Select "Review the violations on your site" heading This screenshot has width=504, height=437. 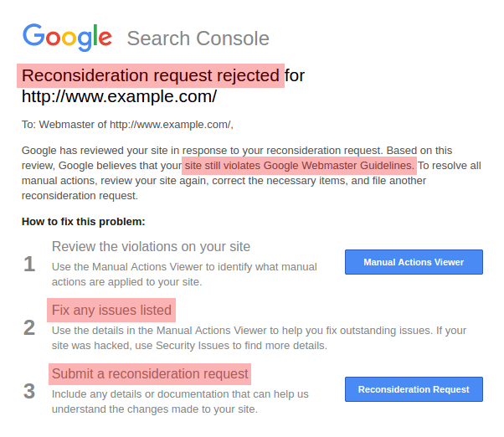pyautogui.click(x=151, y=246)
